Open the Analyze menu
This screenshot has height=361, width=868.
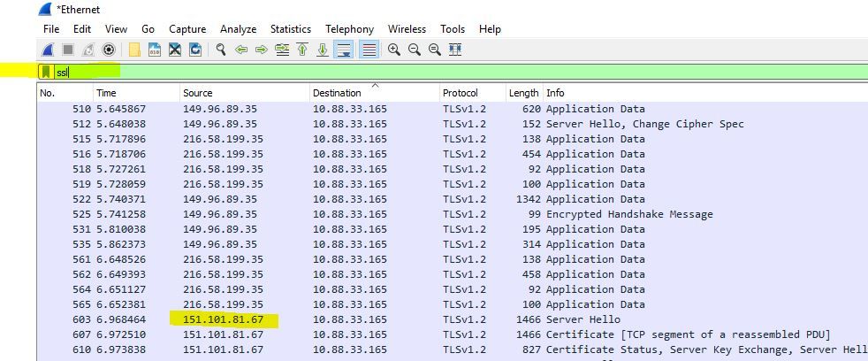click(x=238, y=29)
